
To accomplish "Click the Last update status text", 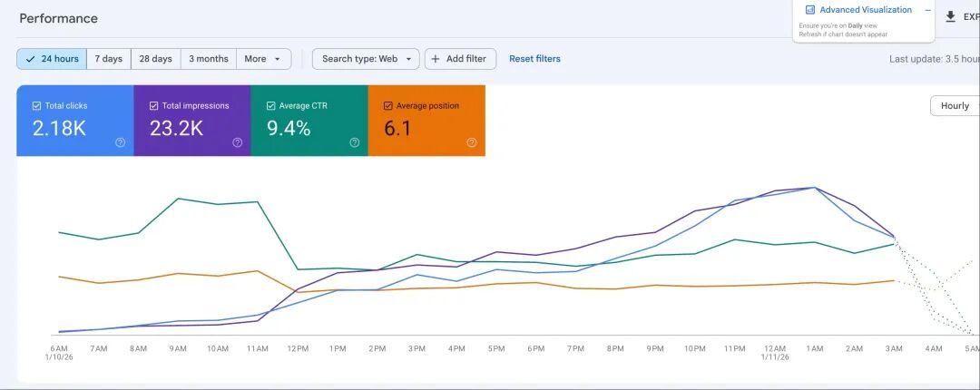I will pos(935,59).
